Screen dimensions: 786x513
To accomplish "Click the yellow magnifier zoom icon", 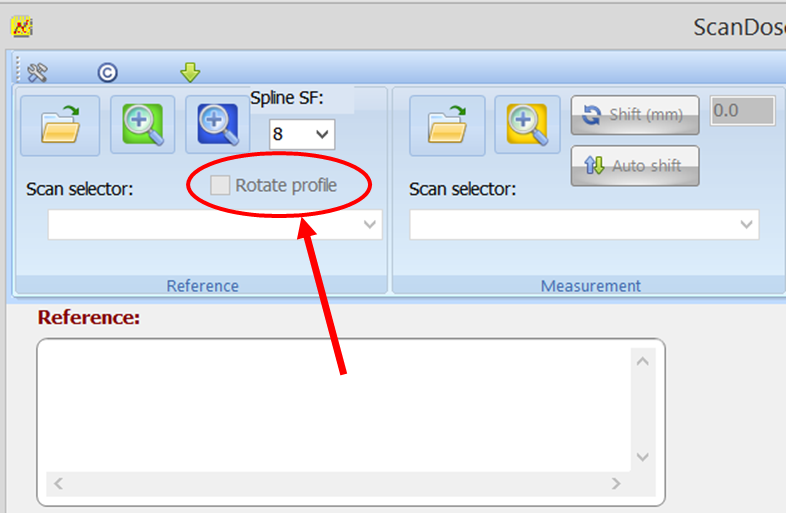I will click(x=527, y=125).
